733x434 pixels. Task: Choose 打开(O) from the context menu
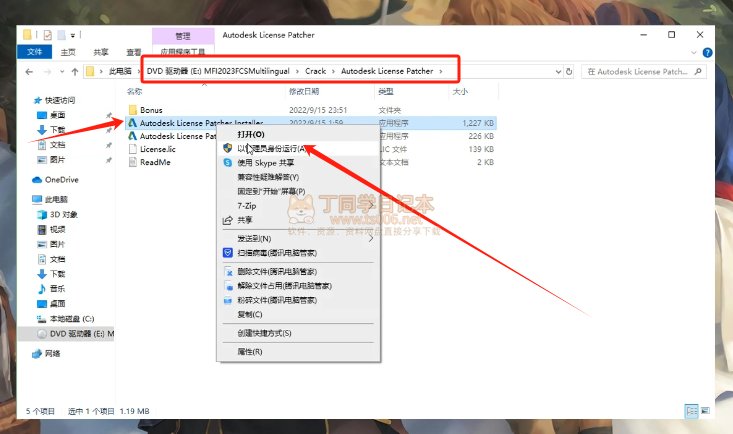pos(298,134)
